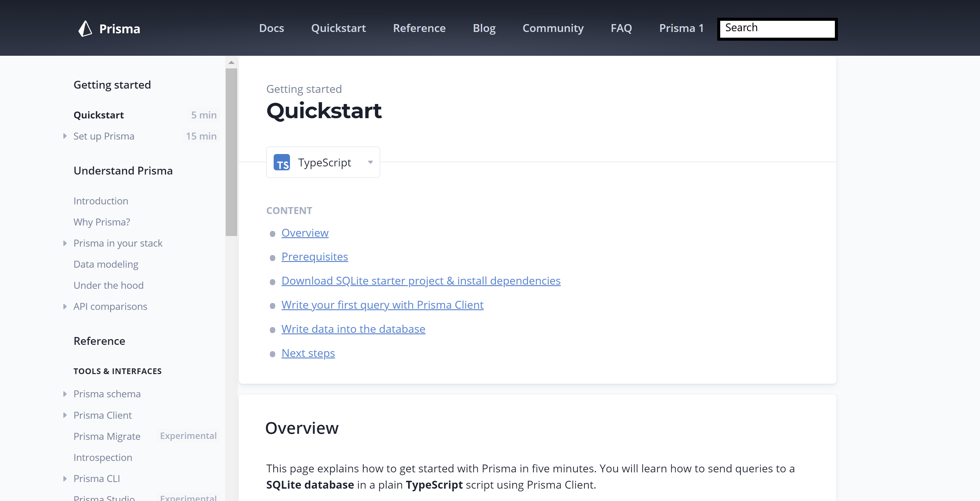Image resolution: width=980 pixels, height=501 pixels.
Task: Expand the "Prisma CLI" sidebar entry
Action: click(x=65, y=479)
